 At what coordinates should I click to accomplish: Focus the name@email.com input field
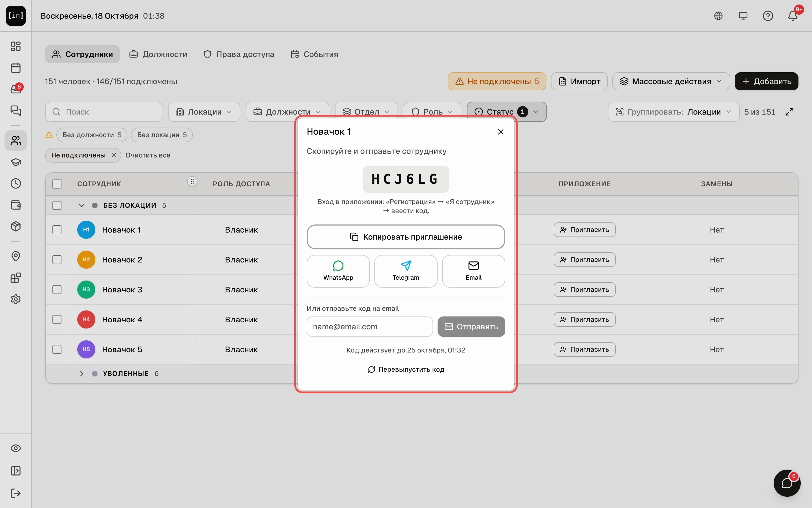370,327
